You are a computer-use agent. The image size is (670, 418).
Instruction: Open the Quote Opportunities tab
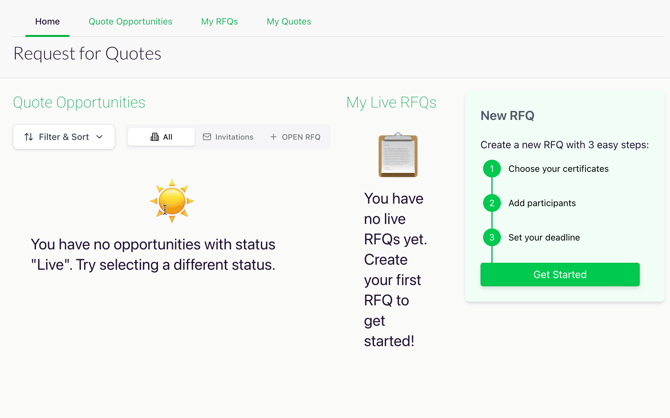(130, 21)
